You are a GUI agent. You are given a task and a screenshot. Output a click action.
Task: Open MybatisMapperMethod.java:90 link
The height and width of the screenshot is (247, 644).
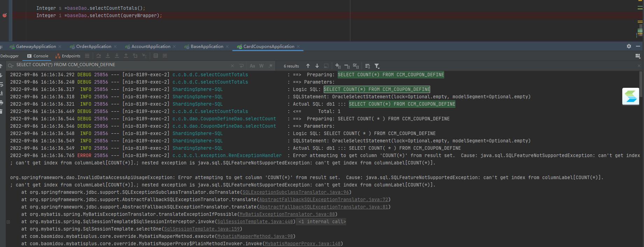point(255,236)
